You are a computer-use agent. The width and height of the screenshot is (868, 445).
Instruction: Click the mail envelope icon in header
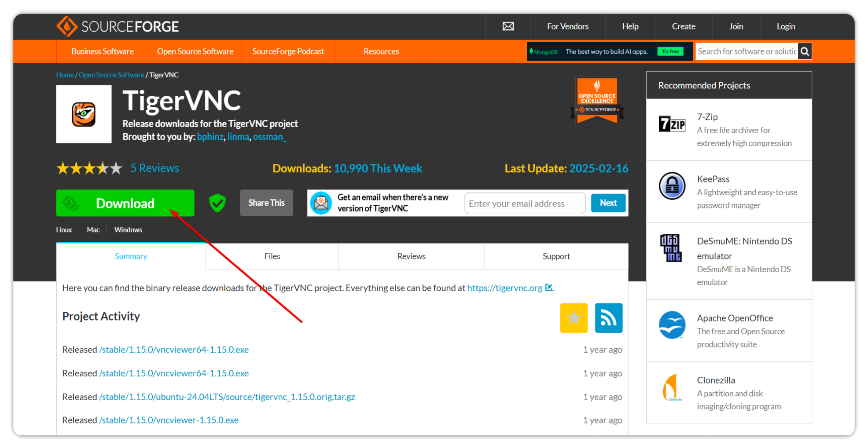tap(508, 26)
